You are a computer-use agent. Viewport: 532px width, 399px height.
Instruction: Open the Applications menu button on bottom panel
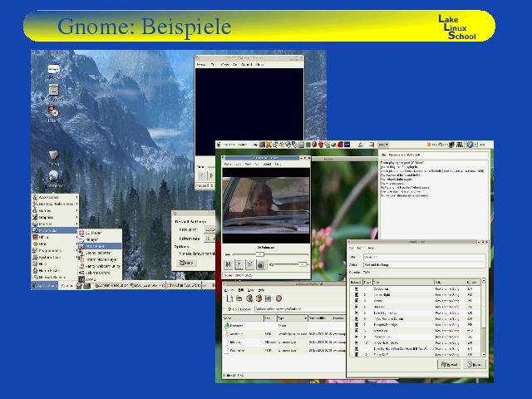[x=44, y=286]
